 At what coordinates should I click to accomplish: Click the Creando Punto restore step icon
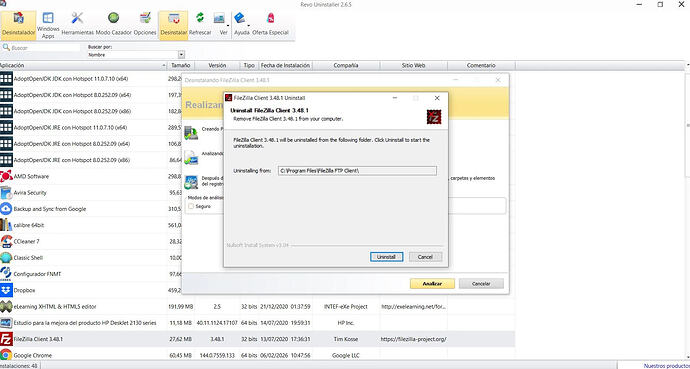tap(191, 132)
